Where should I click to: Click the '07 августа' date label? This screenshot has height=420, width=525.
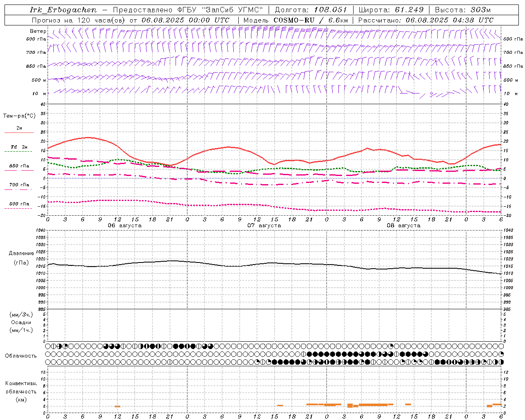pos(264,226)
